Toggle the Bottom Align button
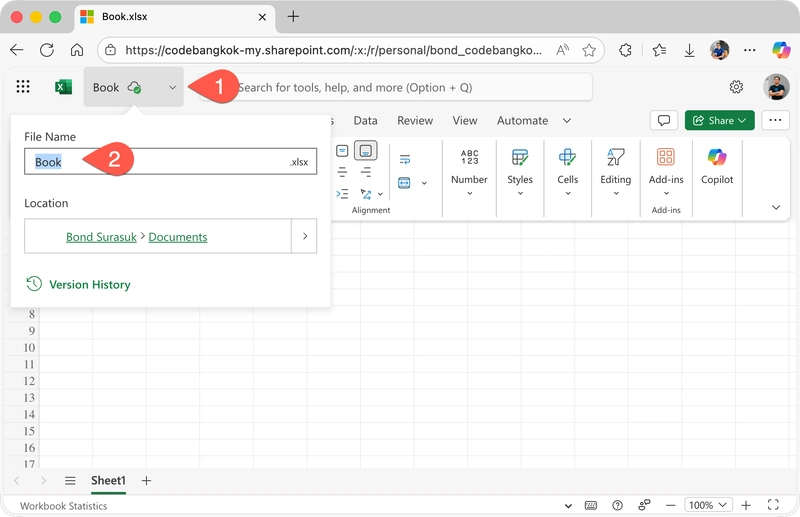This screenshot has height=517, width=800. pos(366,151)
